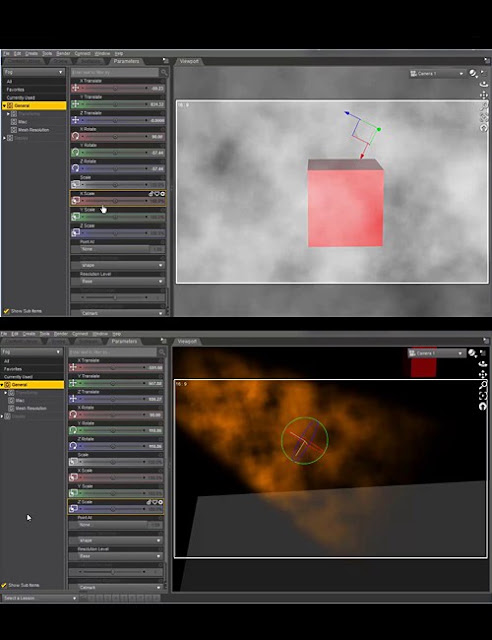Click X Scale icon in orange fog window
This screenshot has width=492, height=640.
73,477
